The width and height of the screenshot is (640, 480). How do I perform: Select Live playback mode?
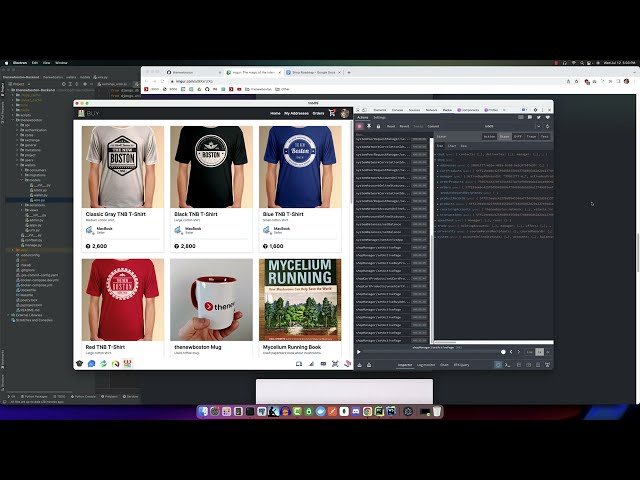pos(530,352)
